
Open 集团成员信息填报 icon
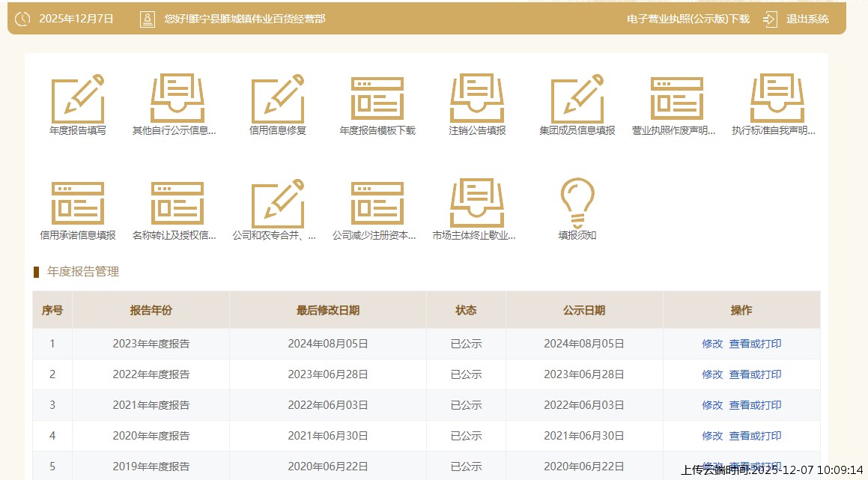click(577, 100)
